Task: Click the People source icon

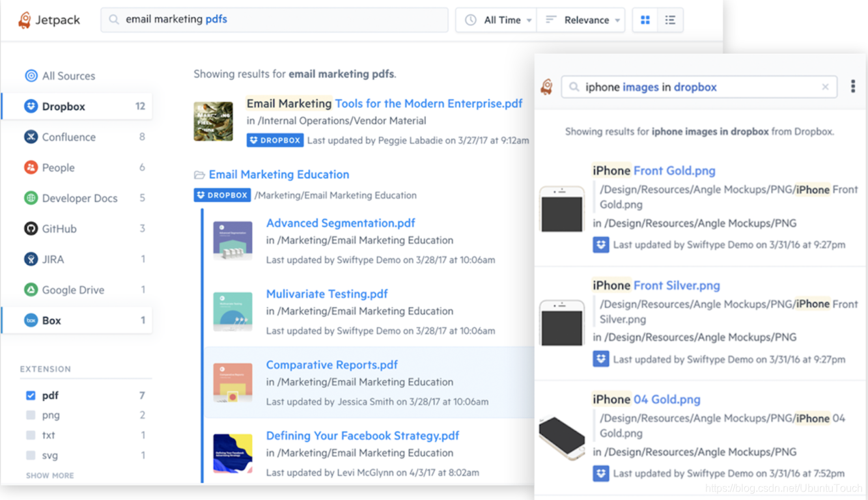Action: (31, 167)
